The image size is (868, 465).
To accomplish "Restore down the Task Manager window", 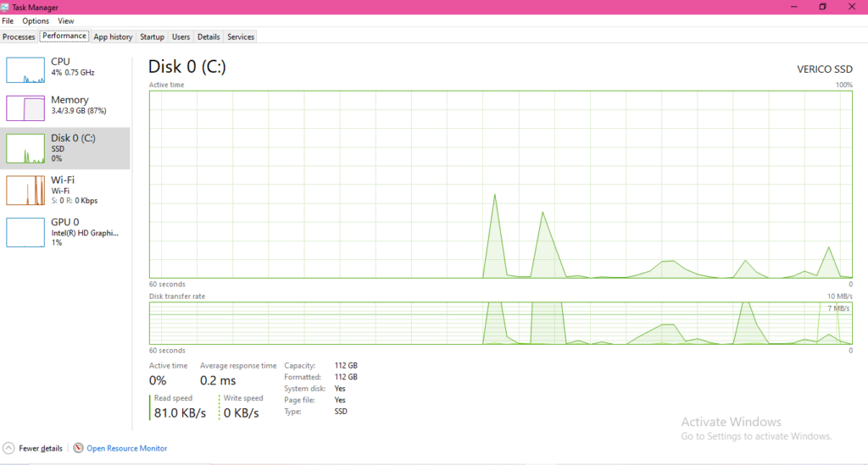I will [822, 7].
